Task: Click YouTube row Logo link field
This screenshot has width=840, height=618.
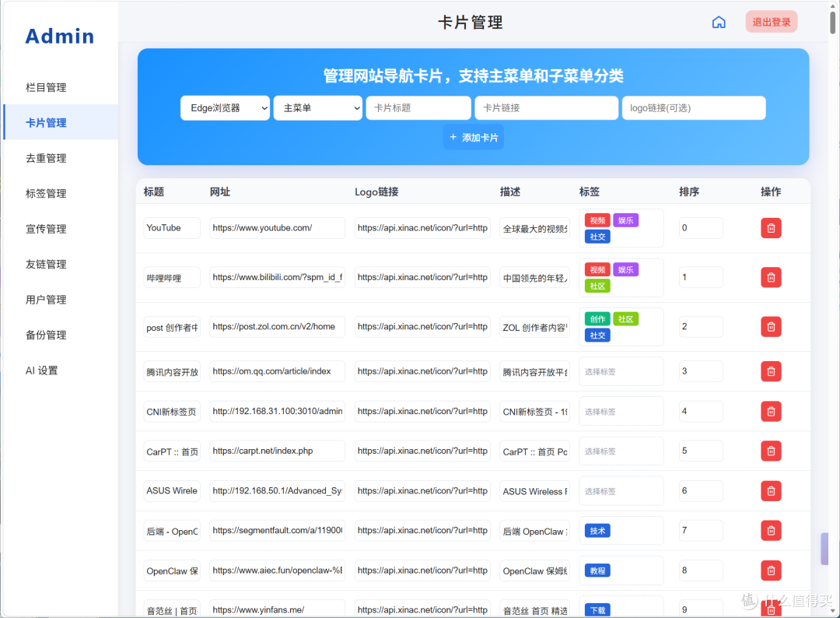Action: click(x=422, y=228)
